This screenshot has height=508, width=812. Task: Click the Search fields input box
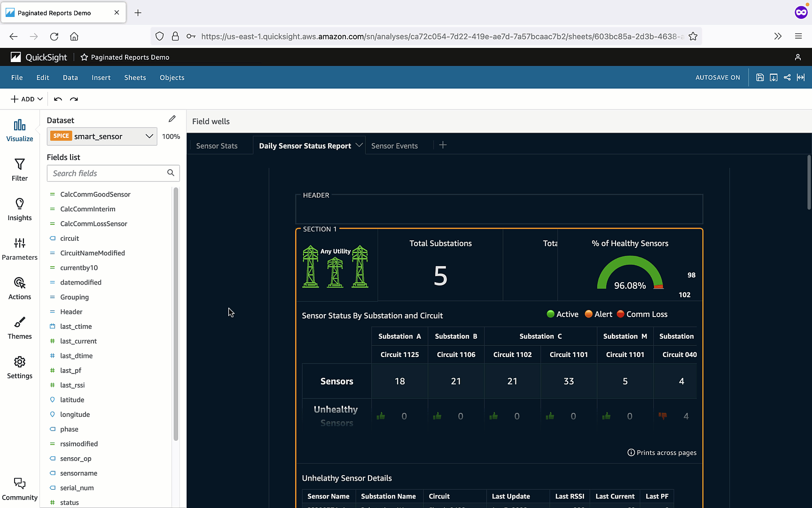tap(108, 173)
